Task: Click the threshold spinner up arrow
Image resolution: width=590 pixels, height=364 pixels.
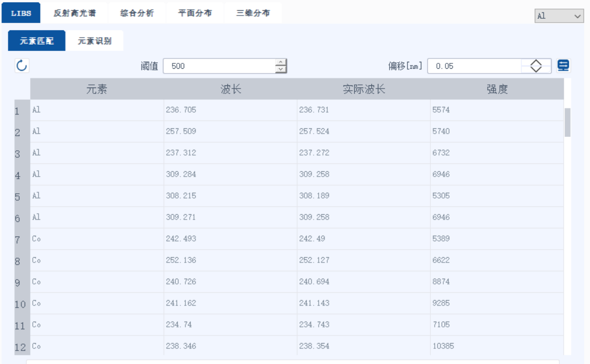Action: click(280, 63)
